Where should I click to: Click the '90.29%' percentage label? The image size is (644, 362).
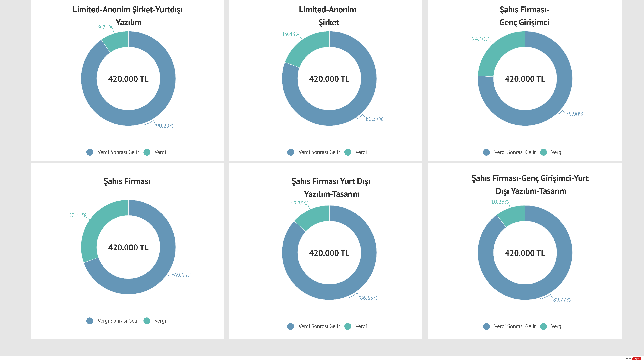(x=165, y=126)
